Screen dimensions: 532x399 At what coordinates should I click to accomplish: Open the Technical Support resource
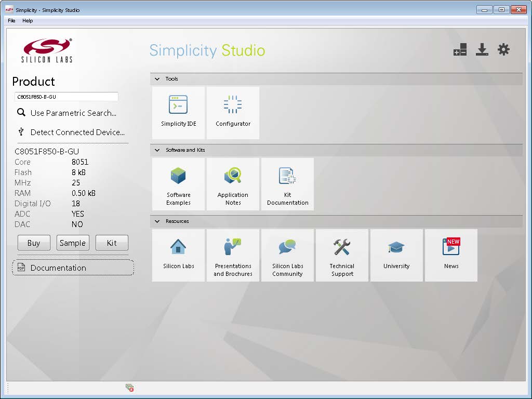tap(342, 255)
